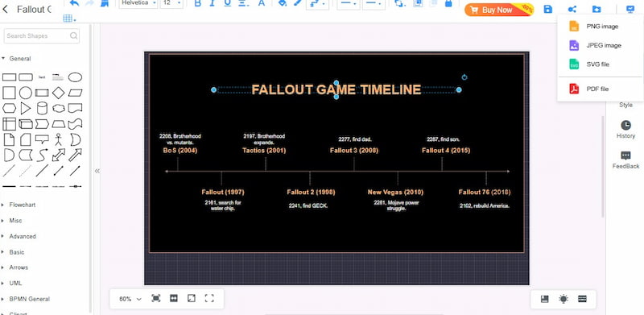Choose the trapezoid shape
644x315 pixels.
tap(58, 124)
